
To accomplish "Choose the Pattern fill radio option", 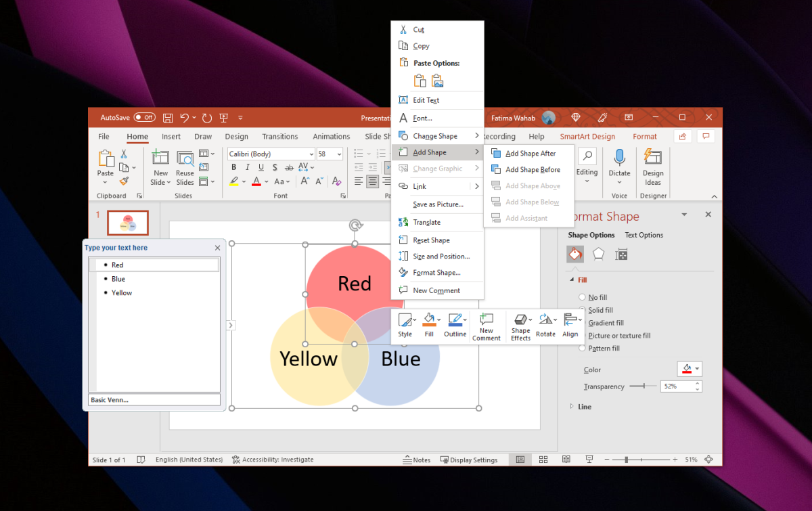I will pos(582,348).
